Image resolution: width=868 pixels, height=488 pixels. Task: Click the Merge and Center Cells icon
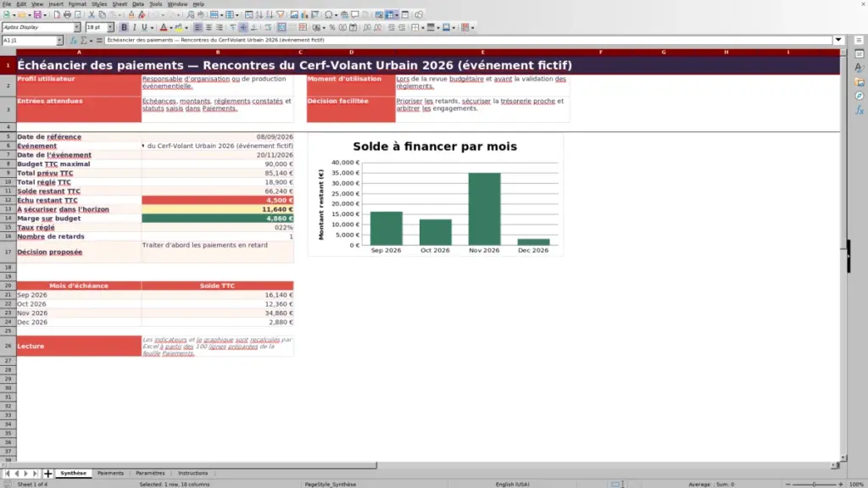[281, 28]
